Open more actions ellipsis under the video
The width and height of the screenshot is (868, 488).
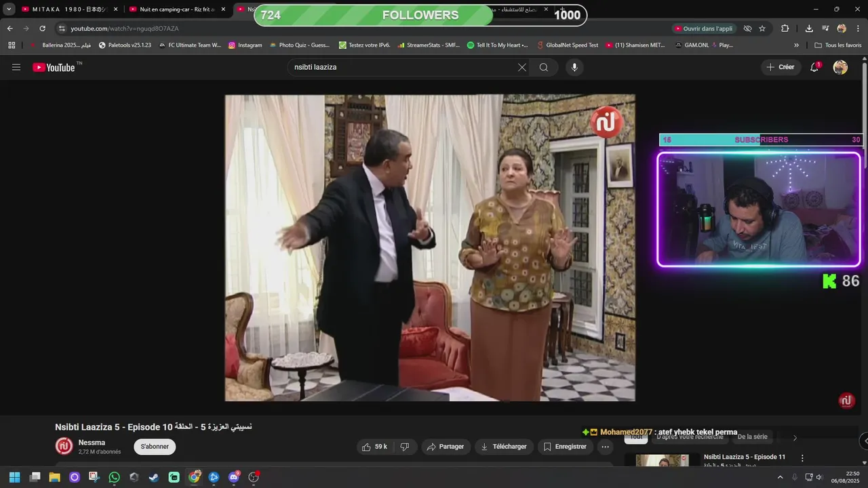pyautogui.click(x=605, y=447)
